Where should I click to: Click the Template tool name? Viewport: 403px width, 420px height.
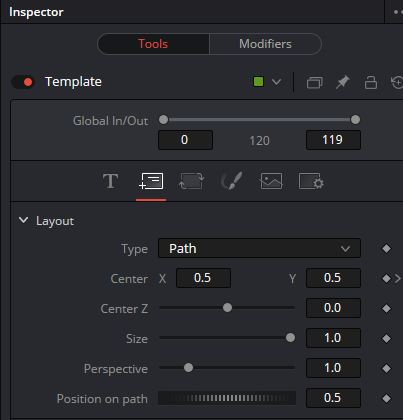point(73,82)
